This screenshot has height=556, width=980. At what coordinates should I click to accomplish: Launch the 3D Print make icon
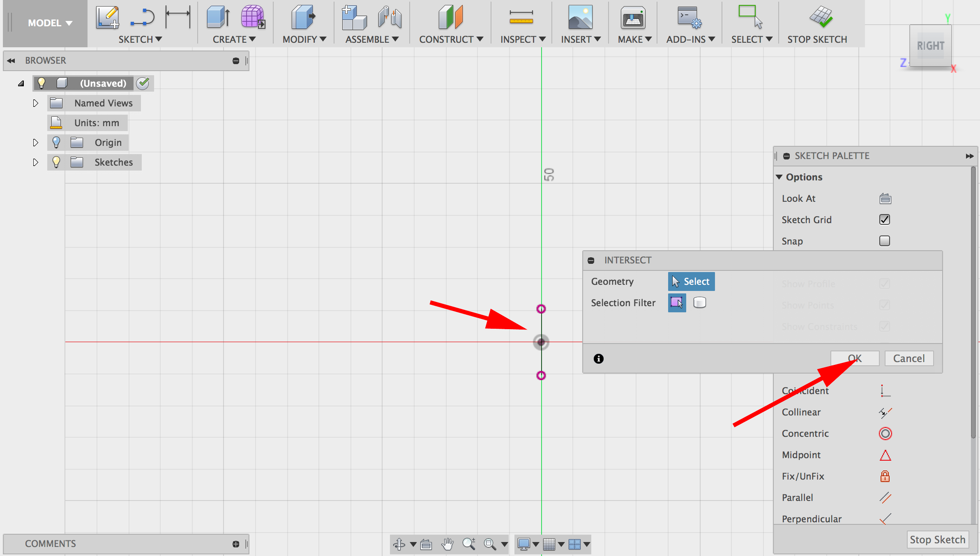click(x=633, y=18)
